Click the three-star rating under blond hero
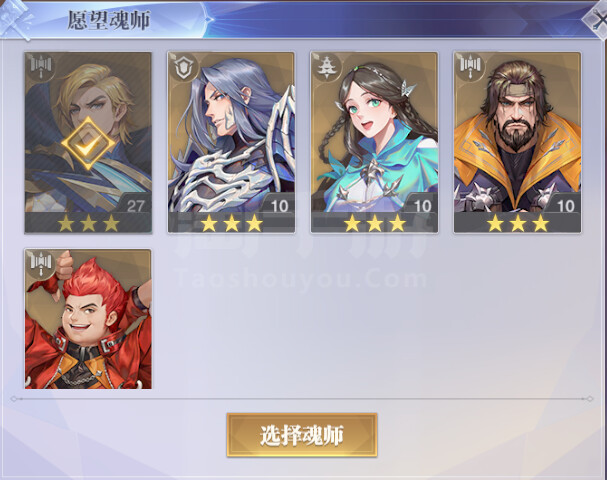Screen dimensions: 607x480 (x=88, y=223)
